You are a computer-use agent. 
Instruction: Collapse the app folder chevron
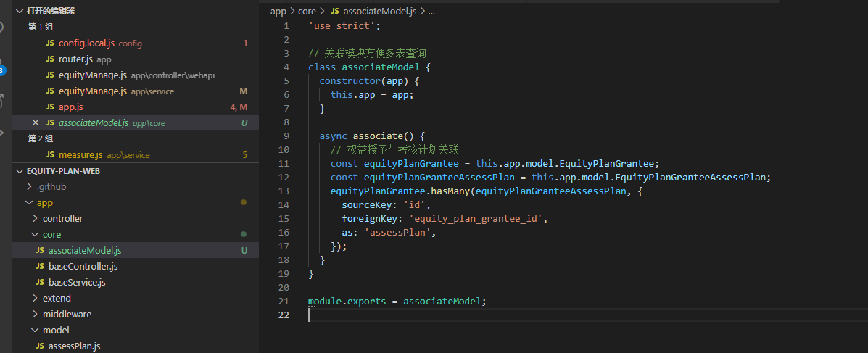coord(29,202)
